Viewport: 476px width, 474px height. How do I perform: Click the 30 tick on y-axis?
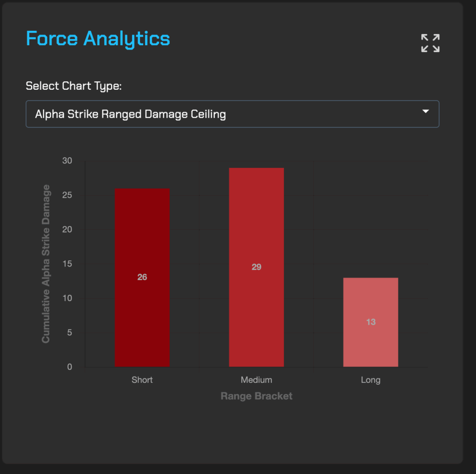point(67,161)
